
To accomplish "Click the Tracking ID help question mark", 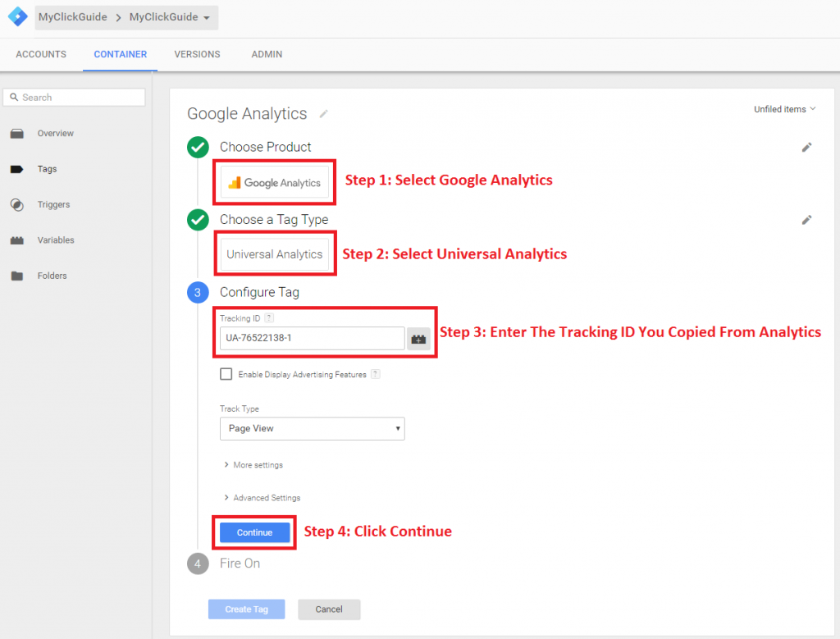I will coord(269,318).
